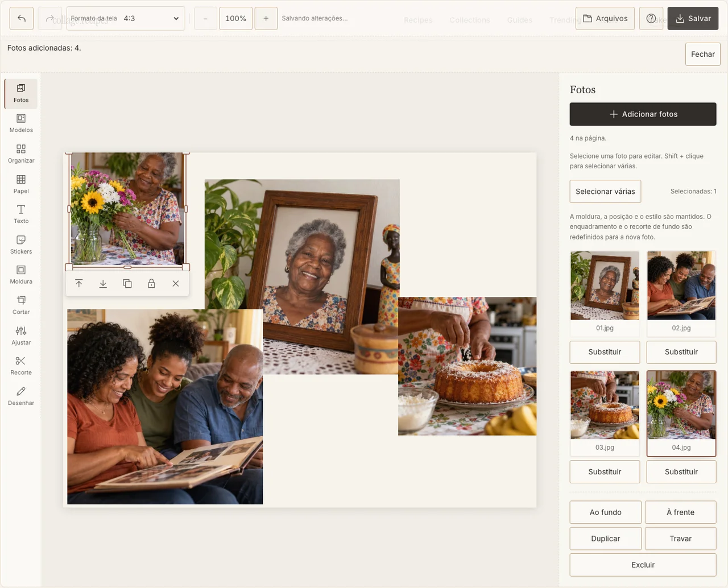Zoom out with the minus button
The image size is (728, 588).
tap(205, 18)
